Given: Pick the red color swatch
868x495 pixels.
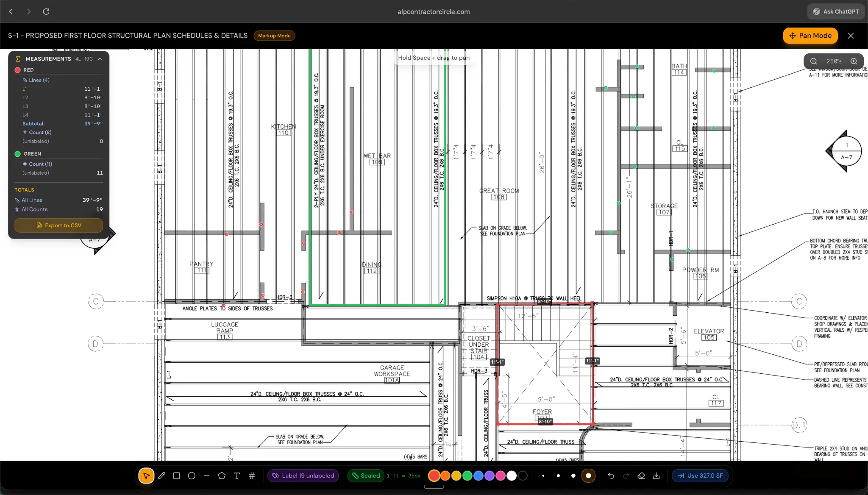Looking at the screenshot, I should tap(434, 476).
